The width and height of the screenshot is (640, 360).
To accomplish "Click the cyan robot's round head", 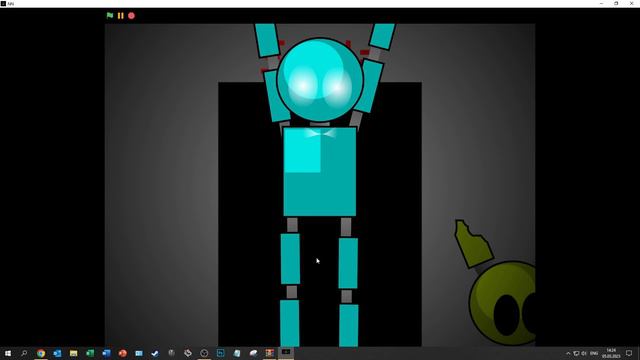I will tap(320, 80).
